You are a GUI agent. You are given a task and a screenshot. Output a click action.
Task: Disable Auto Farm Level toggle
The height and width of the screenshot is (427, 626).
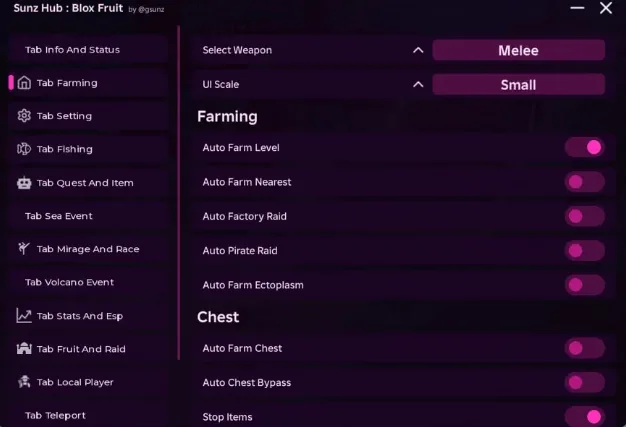point(584,147)
